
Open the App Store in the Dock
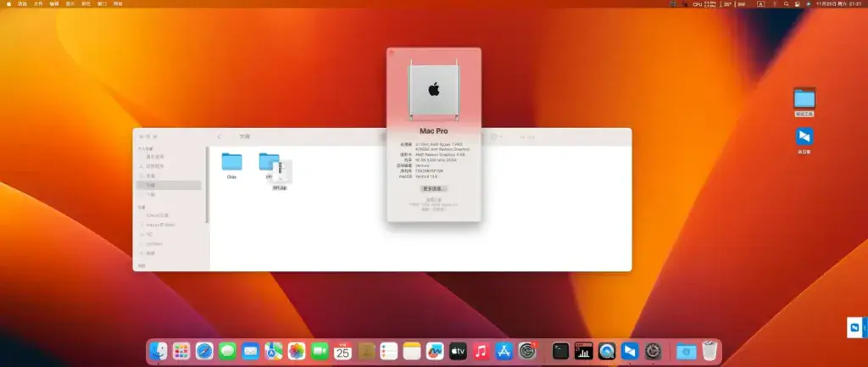click(504, 351)
